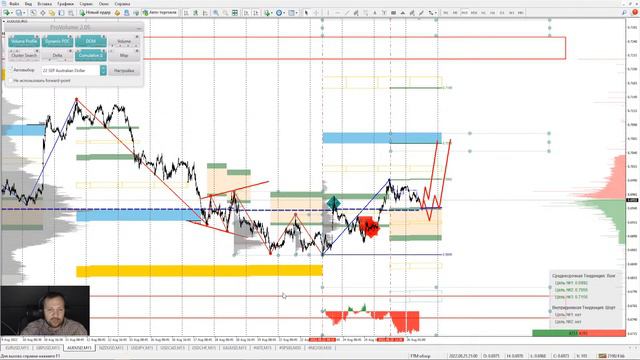The height and width of the screenshot is (360, 640).
Task: Expand the Periods dropdown arrow
Action: pos(284,13)
